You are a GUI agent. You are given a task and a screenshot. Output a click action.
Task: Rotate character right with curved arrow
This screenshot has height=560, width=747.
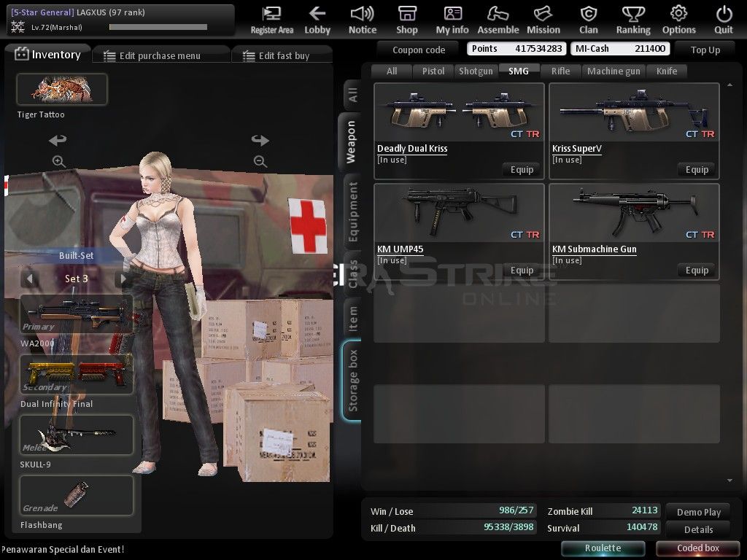[260, 140]
